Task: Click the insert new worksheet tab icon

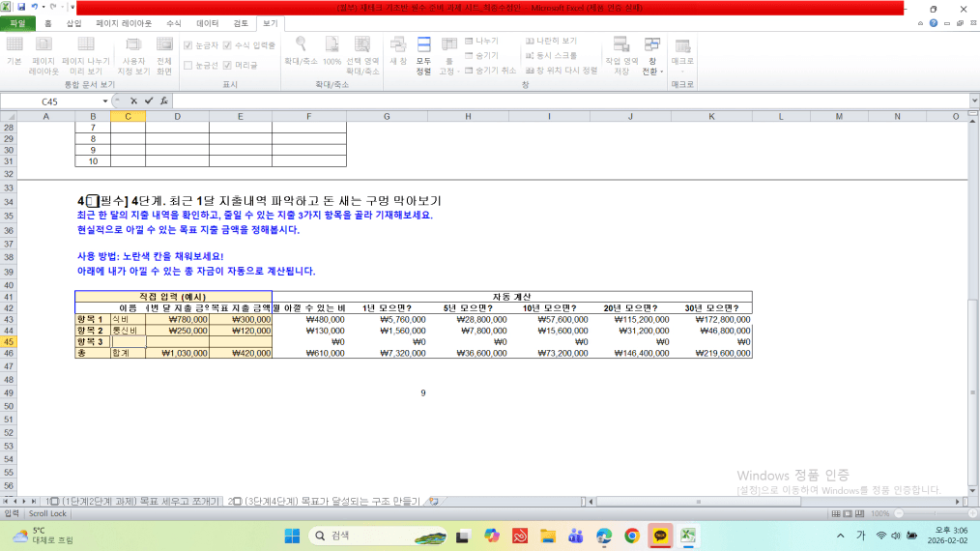Action: pyautogui.click(x=434, y=501)
